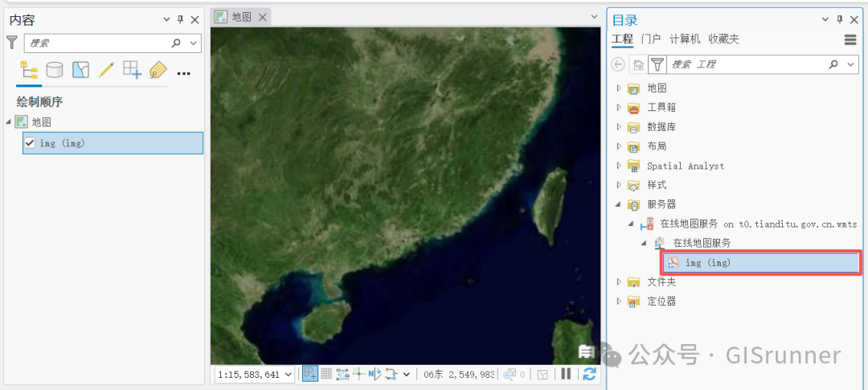Click the home icon in Catalog pane
This screenshot has width=868, height=390.
point(638,65)
